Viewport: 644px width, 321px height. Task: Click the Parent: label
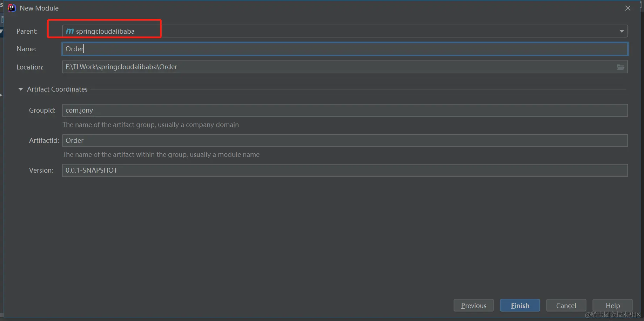click(27, 31)
